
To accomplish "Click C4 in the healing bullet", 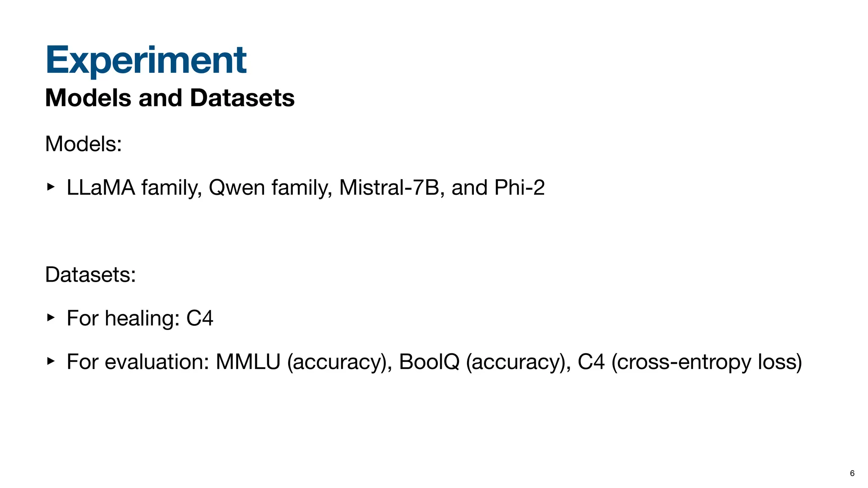I will pyautogui.click(x=200, y=318).
